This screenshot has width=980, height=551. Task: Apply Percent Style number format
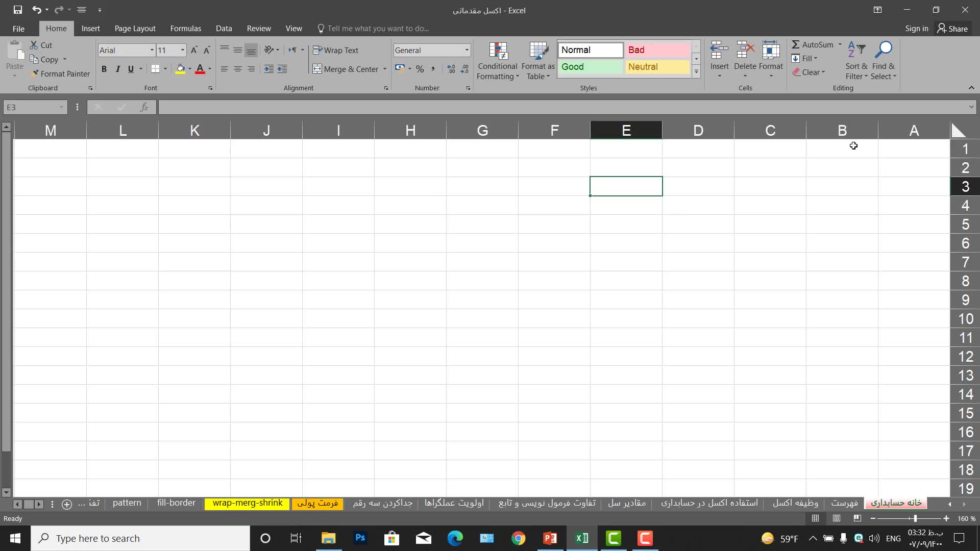420,69
